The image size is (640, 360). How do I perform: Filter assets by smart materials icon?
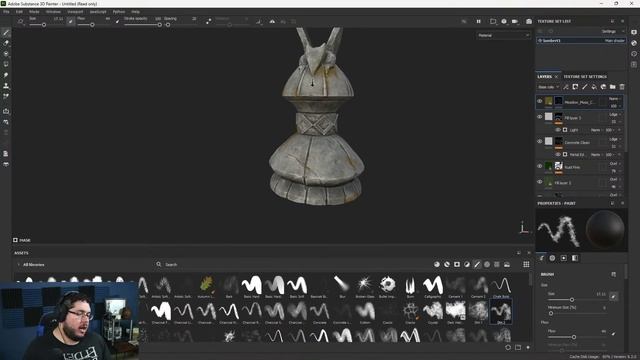point(447,264)
